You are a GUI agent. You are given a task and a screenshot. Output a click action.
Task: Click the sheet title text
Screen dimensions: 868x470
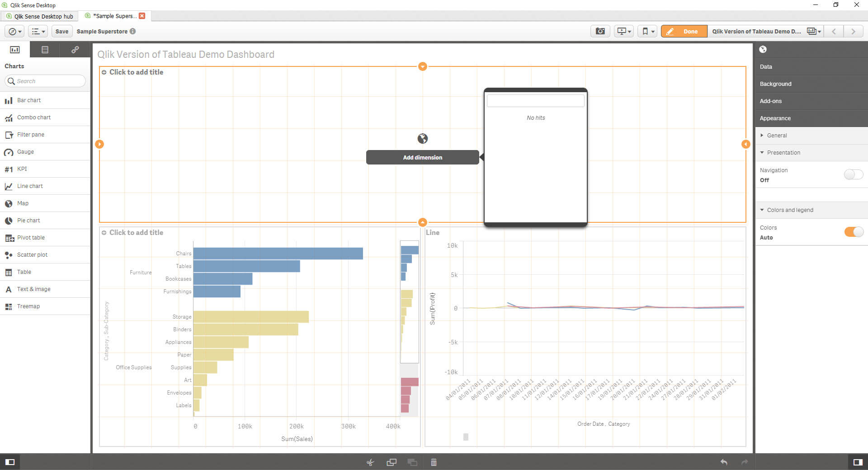(x=186, y=55)
